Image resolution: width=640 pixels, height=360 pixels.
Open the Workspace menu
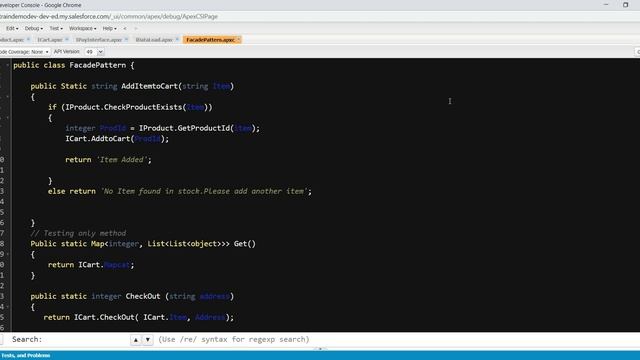pos(82,29)
